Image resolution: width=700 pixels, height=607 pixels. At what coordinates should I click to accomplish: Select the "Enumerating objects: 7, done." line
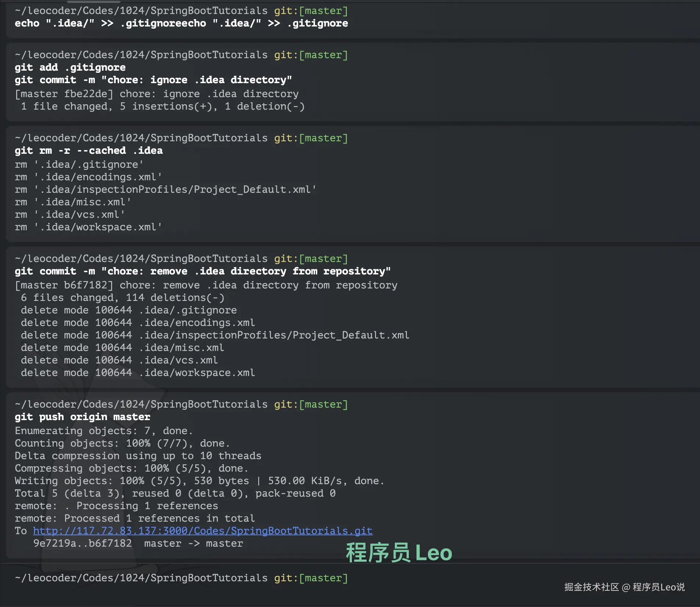[104, 431]
